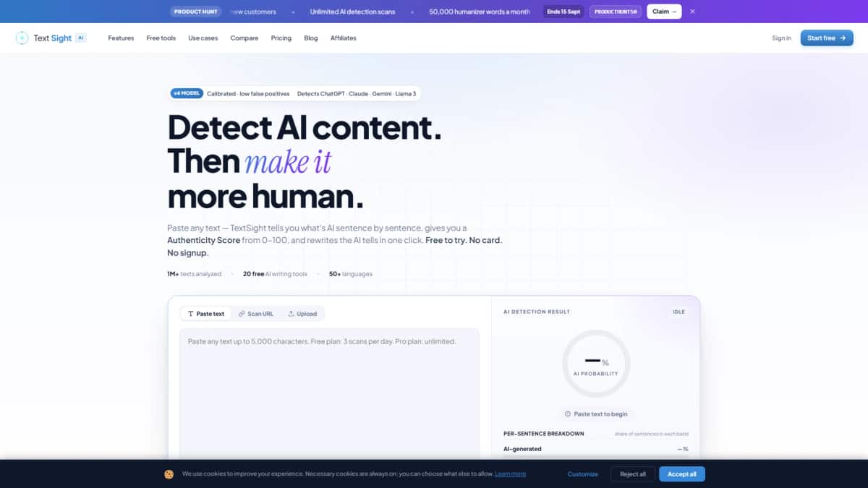Screen dimensions: 868x488
Task: Open the cookie Learn more link
Action: coord(511,474)
